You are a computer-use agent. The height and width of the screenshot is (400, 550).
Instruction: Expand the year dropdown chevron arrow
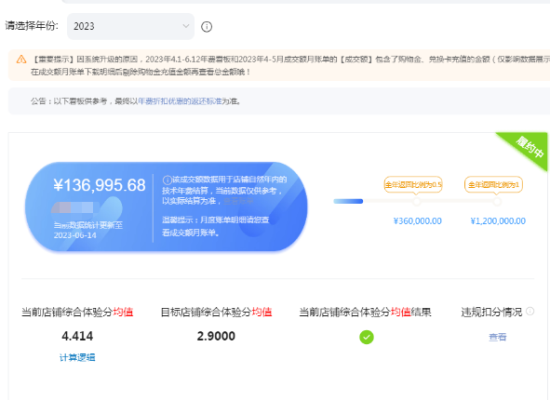pos(186,26)
